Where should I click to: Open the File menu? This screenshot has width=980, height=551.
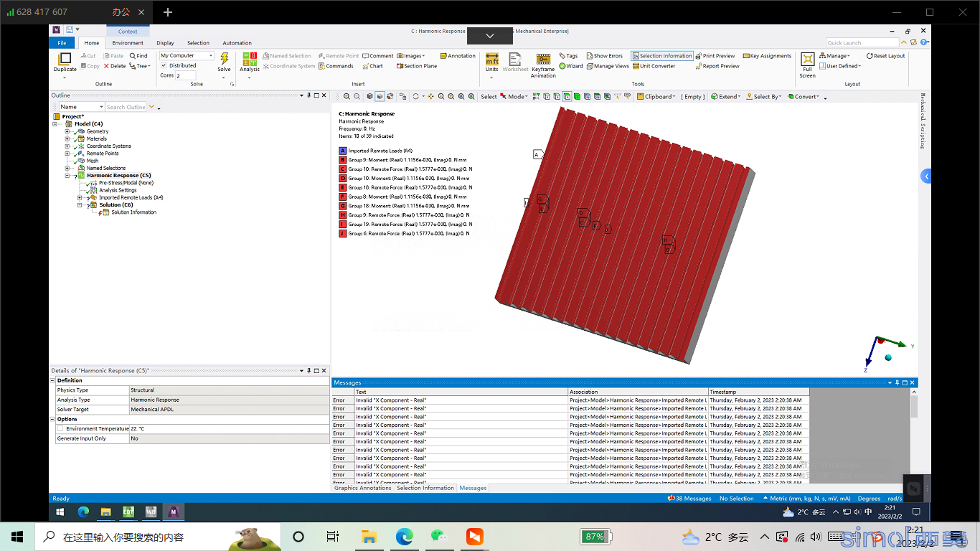pos(62,43)
